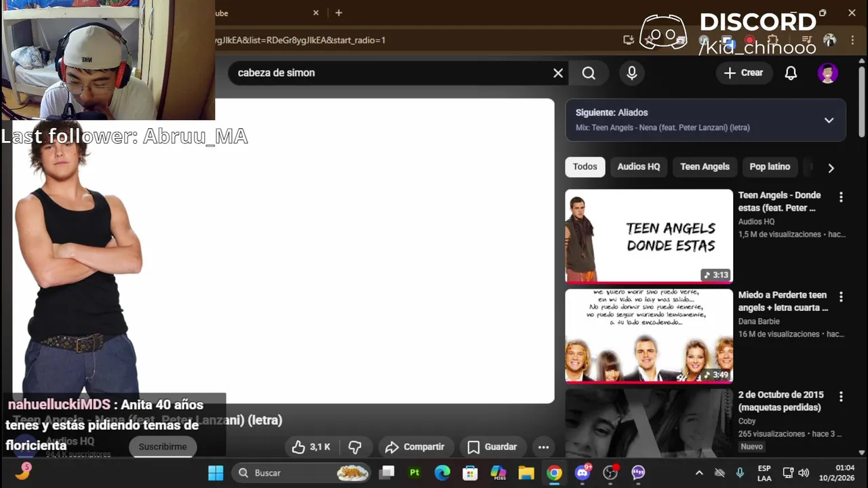Click the Compartir share button

coord(415,447)
